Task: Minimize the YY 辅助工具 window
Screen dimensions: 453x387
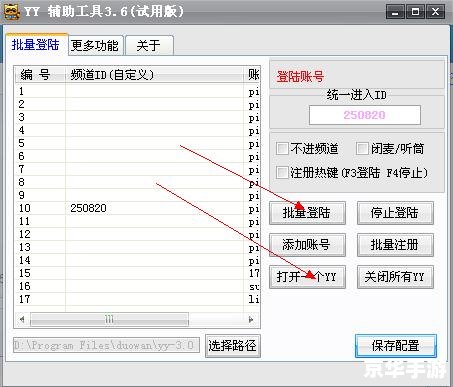Action: tap(395, 12)
